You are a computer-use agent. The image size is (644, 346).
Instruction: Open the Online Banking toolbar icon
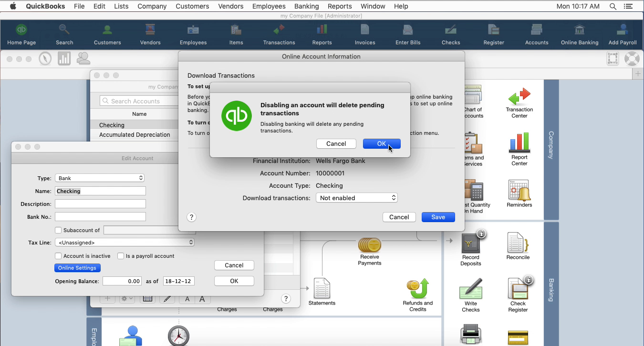click(x=580, y=34)
